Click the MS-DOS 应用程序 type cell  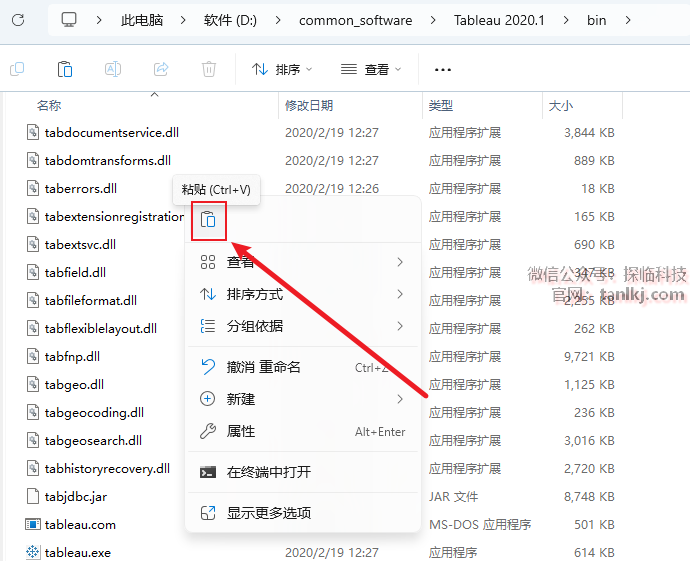point(480,524)
